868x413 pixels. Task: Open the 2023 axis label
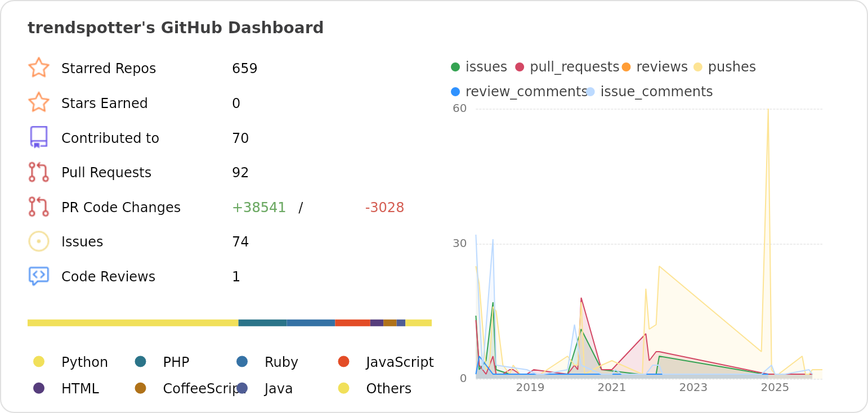[693, 387]
